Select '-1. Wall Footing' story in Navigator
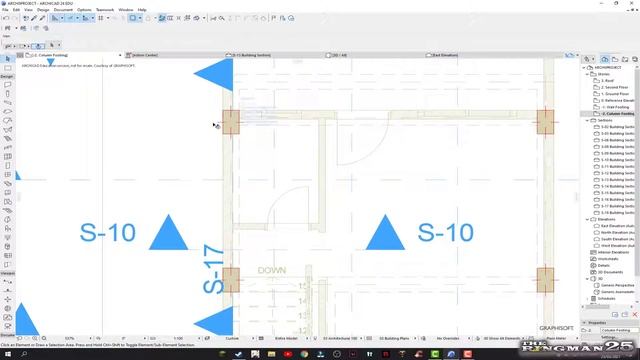 pyautogui.click(x=616, y=107)
